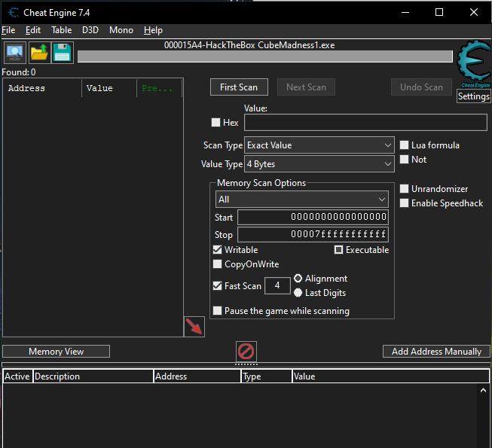Click the scan progress bar
The width and height of the screenshot is (492, 448).
265,56
